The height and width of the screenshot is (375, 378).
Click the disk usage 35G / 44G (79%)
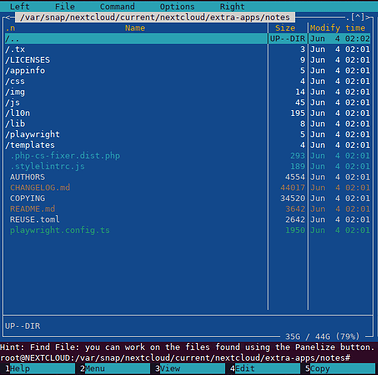[322, 336]
